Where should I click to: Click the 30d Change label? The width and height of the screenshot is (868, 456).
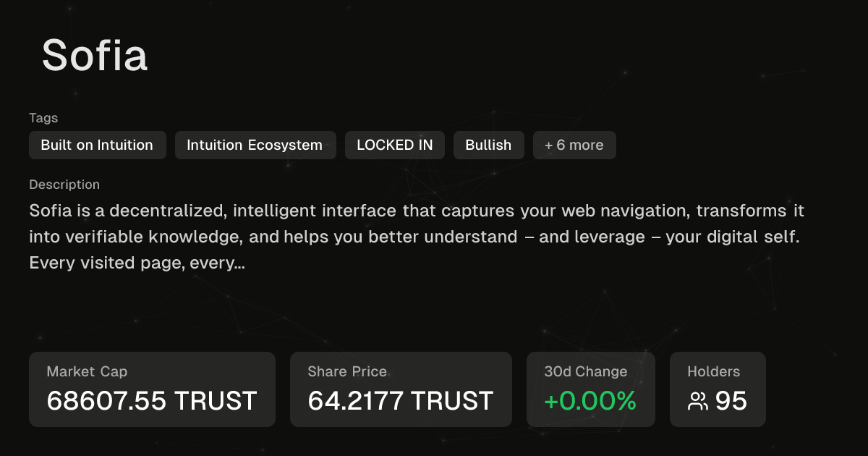pyautogui.click(x=586, y=371)
